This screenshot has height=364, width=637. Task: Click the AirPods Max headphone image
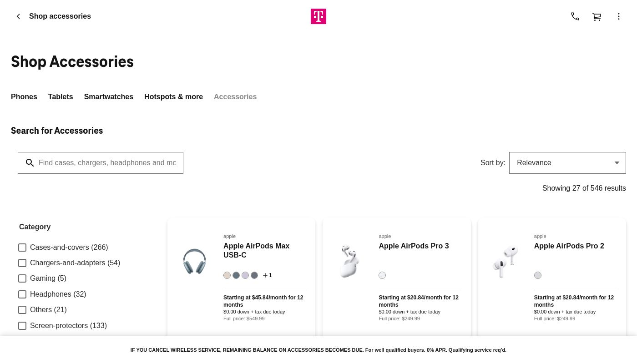click(x=194, y=261)
